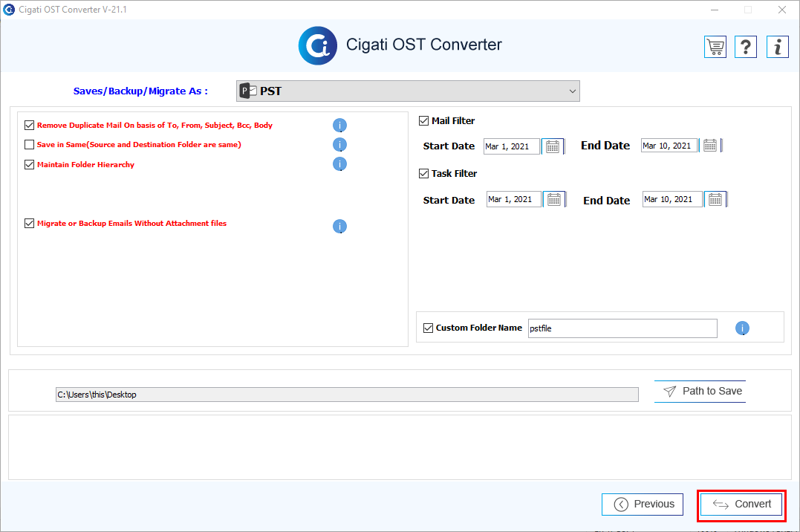Click the empty log output panel
This screenshot has width=800, height=532.
pyautogui.click(x=400, y=447)
